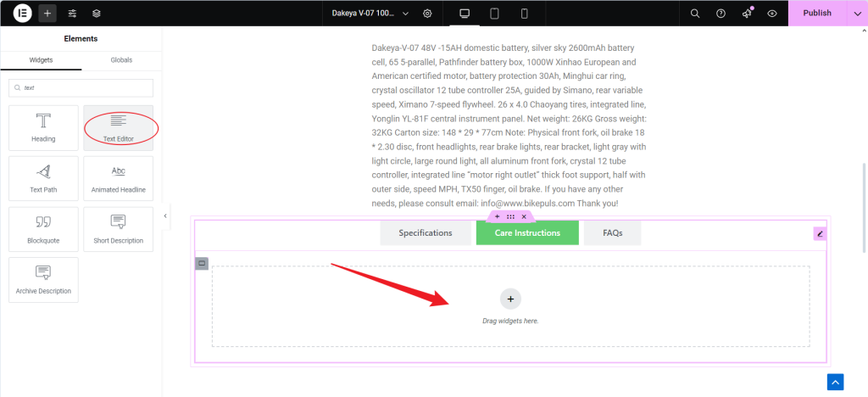Select the Text Editor widget
The width and height of the screenshot is (868, 397).
[118, 128]
